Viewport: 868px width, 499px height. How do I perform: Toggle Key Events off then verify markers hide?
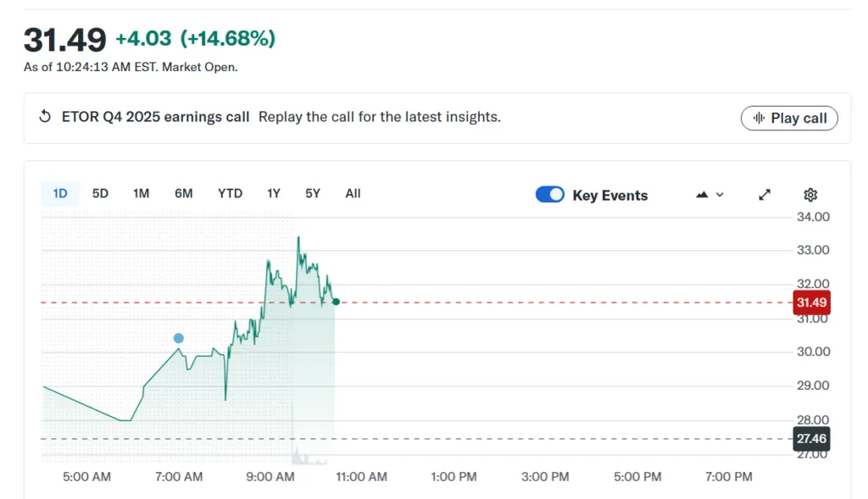click(x=549, y=194)
